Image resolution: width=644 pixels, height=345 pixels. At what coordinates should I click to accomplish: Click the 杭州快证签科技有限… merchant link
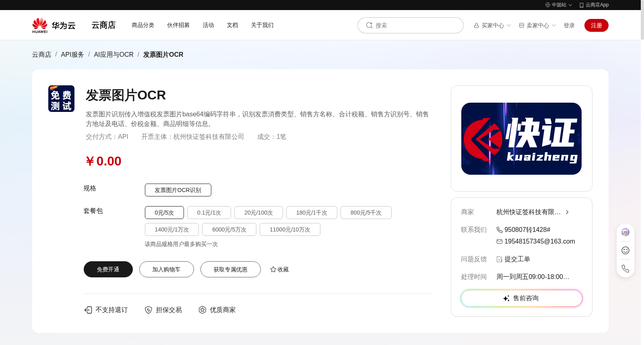[528, 212]
